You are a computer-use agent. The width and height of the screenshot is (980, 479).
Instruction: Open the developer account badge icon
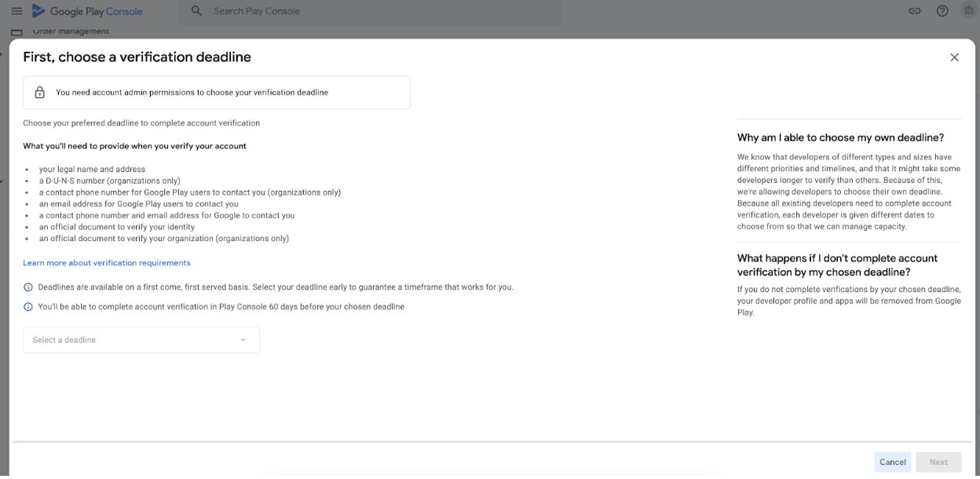tap(968, 11)
